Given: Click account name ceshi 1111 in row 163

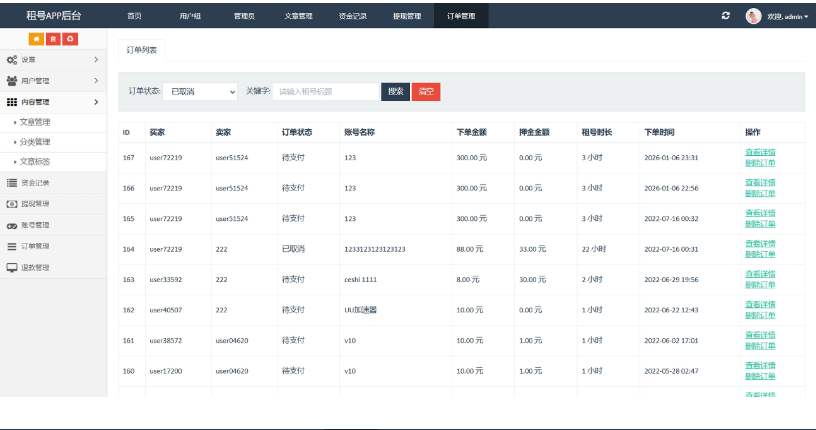Looking at the screenshot, I should pos(360,280).
